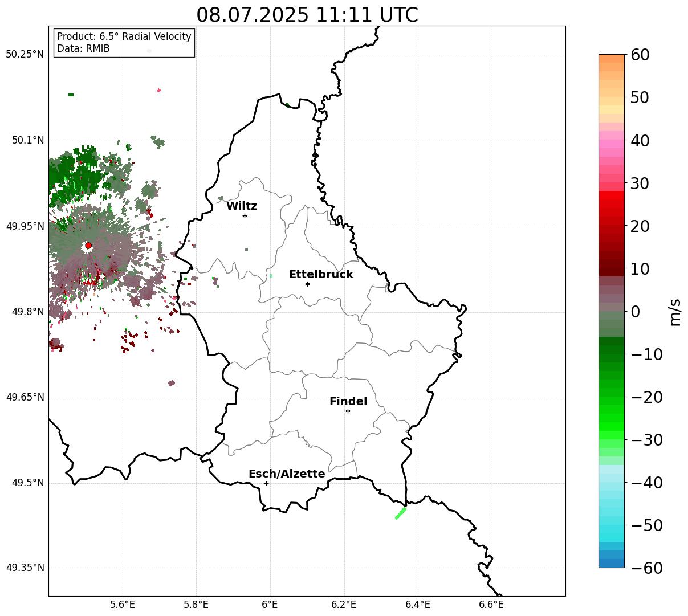The height and width of the screenshot is (616, 688).
Task: Click the colorbar −10 tick label
Action: pos(646,354)
